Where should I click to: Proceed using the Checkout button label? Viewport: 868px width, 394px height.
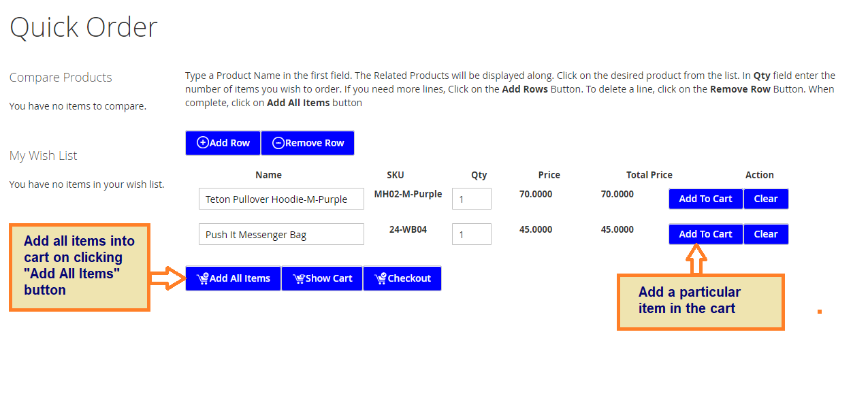(409, 278)
